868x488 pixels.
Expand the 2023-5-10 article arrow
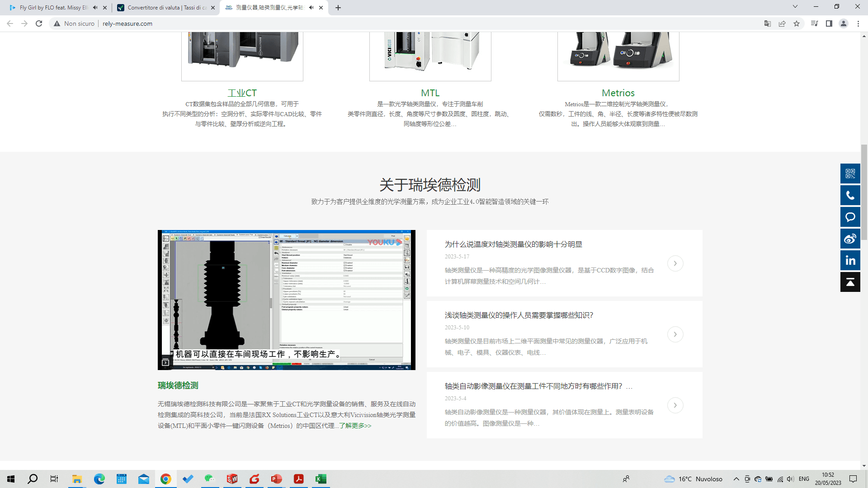pos(675,334)
